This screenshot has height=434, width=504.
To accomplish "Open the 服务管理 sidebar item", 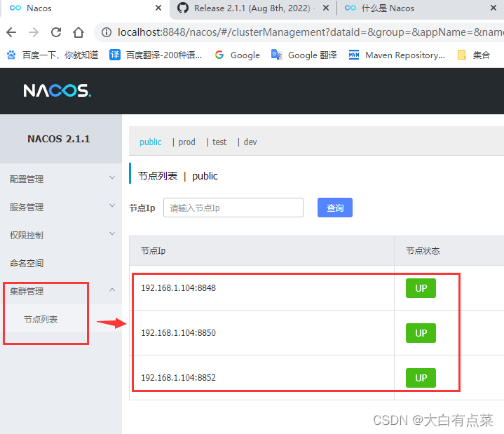I will click(61, 207).
